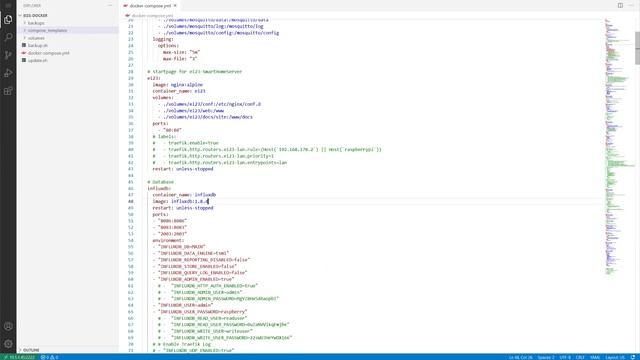Click the code minimap overview
The width and height of the screenshot is (640, 360).
(619, 147)
